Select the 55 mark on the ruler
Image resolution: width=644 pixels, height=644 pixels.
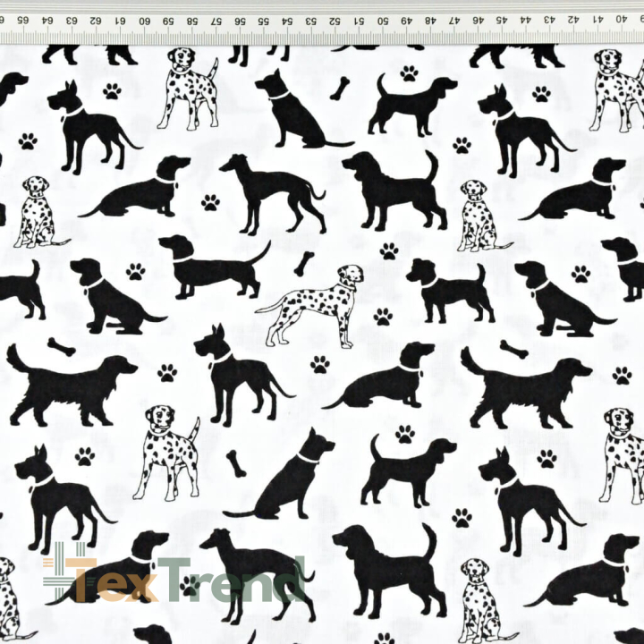(x=263, y=19)
